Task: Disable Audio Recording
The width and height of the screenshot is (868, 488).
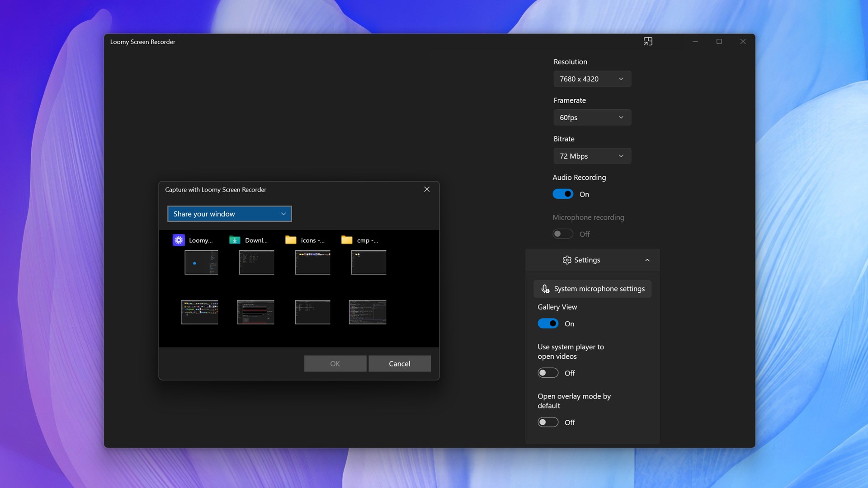Action: 563,193
